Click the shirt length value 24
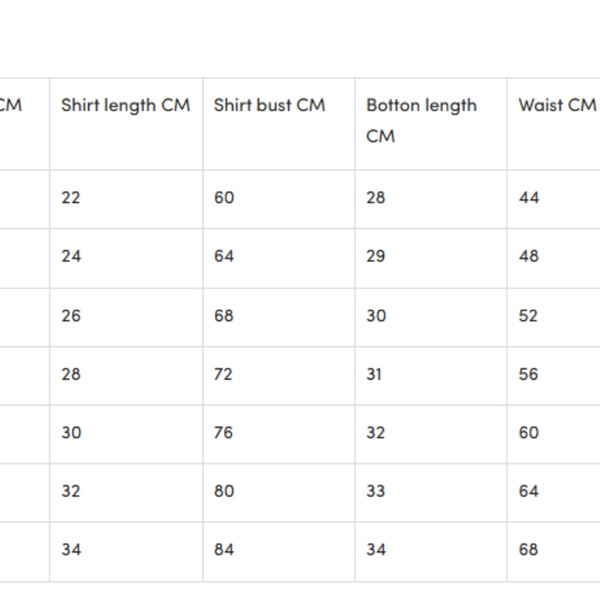600x600 pixels. coord(71,256)
